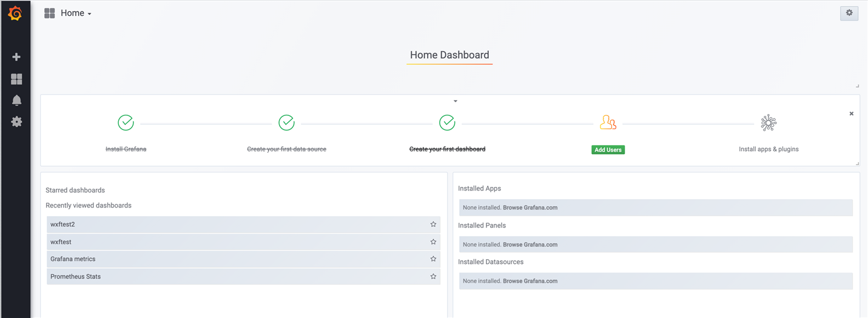This screenshot has height=318, width=868.
Task: Click the Install Grafana checkmark icon
Action: (x=126, y=123)
